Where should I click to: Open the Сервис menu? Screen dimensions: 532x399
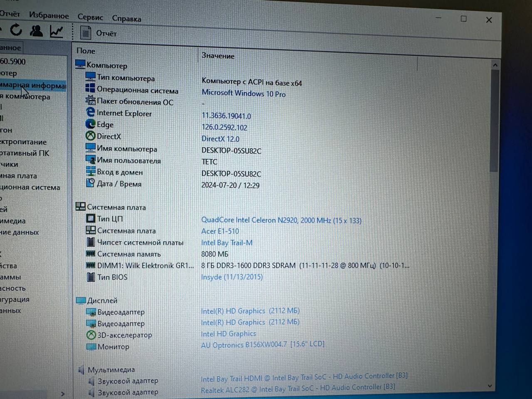click(90, 17)
